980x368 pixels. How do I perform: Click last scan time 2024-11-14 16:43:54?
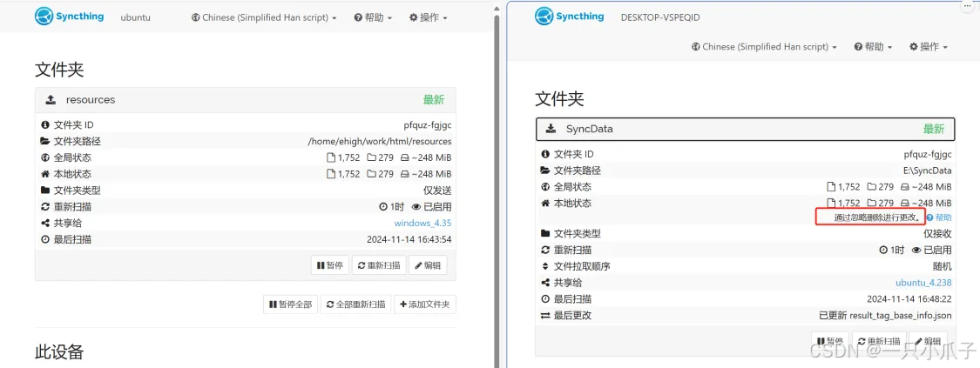click(409, 239)
